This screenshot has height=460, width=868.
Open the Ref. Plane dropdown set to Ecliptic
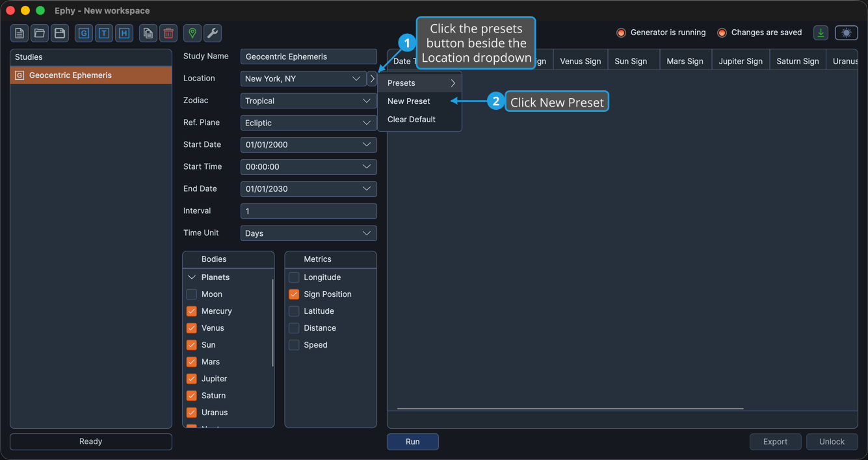(308, 123)
